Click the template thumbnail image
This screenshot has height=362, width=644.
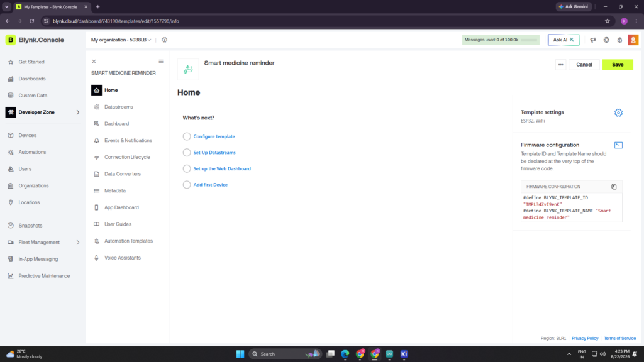tap(188, 69)
